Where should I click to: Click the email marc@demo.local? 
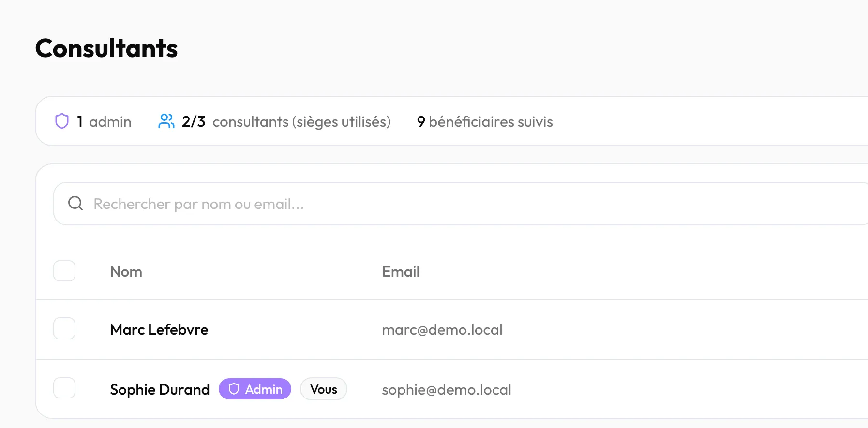pyautogui.click(x=442, y=329)
